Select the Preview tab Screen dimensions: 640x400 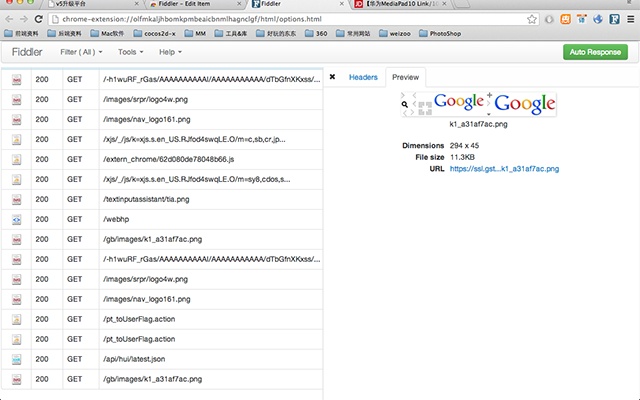coord(405,77)
